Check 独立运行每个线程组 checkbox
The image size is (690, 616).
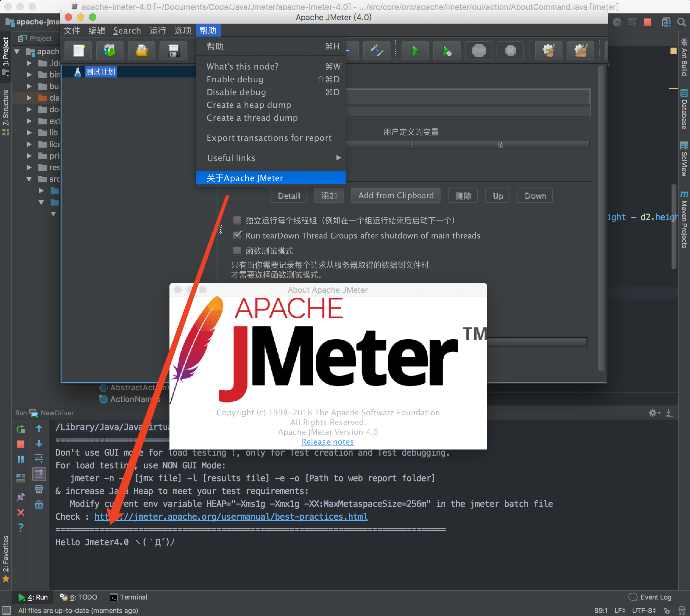[x=237, y=220]
